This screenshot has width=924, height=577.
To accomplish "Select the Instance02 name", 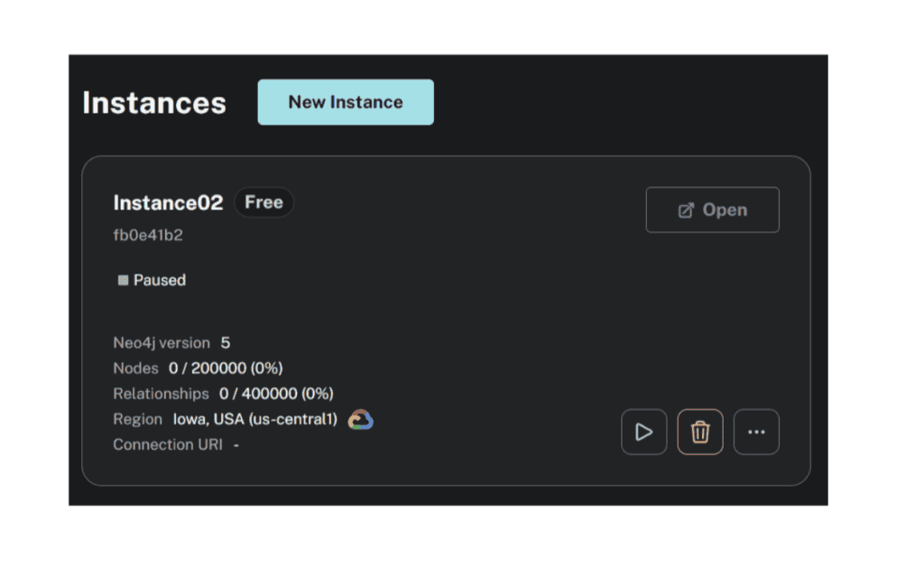I will pyautogui.click(x=168, y=203).
